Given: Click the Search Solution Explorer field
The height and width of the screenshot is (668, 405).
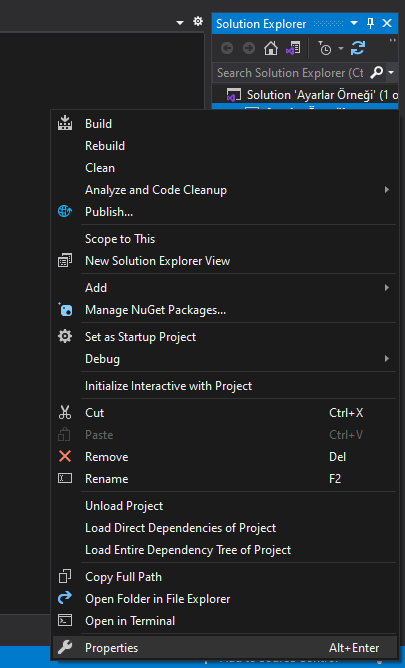Looking at the screenshot, I should point(290,73).
